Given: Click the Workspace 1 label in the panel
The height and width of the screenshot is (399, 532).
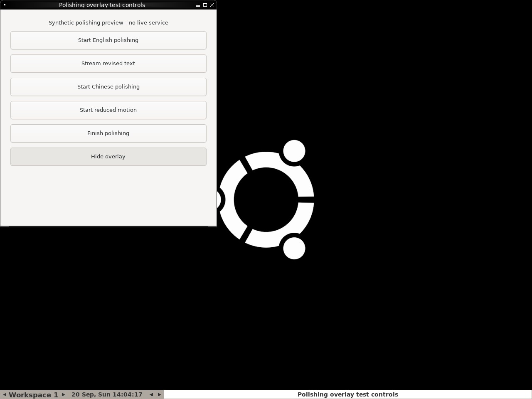Looking at the screenshot, I should coord(33,395).
